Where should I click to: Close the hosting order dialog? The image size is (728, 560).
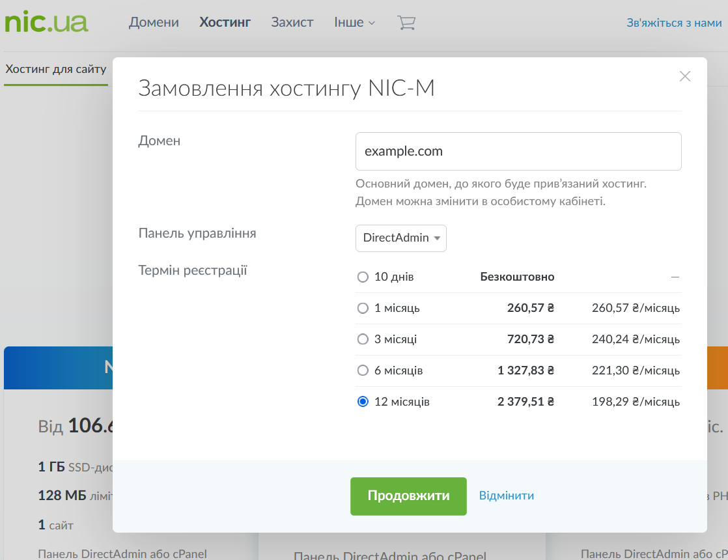(684, 76)
